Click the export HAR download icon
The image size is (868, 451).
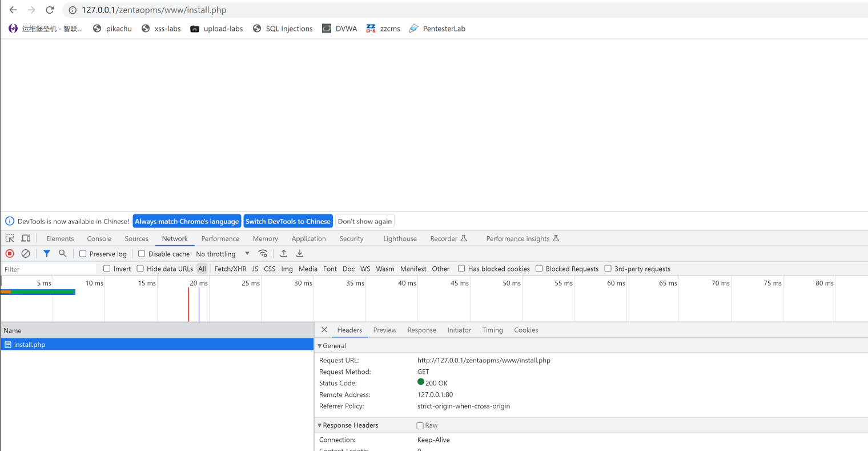click(x=300, y=254)
